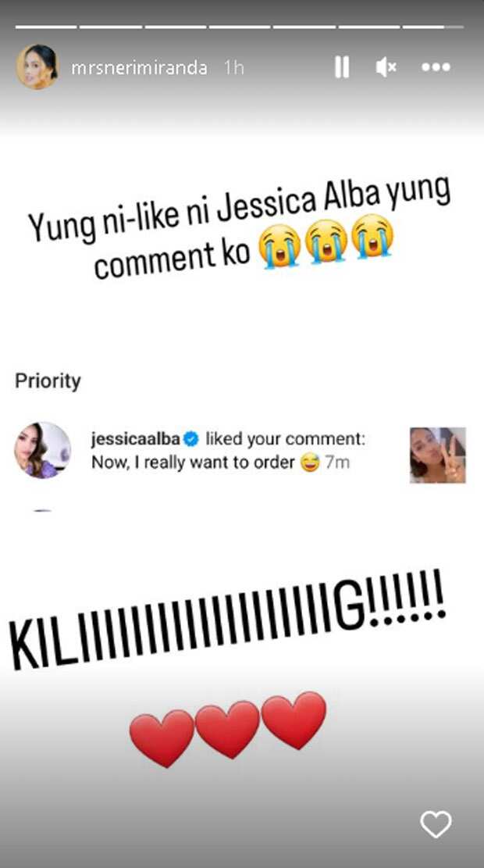Tap the Priority section label
The image size is (484, 868).
click(x=48, y=380)
